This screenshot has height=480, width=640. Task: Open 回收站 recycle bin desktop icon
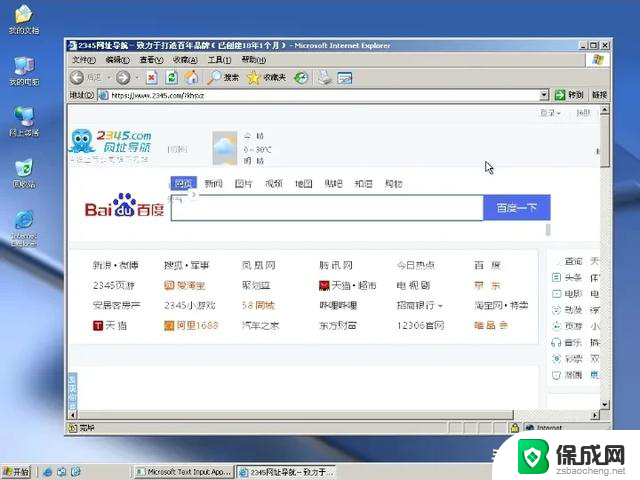[24, 173]
